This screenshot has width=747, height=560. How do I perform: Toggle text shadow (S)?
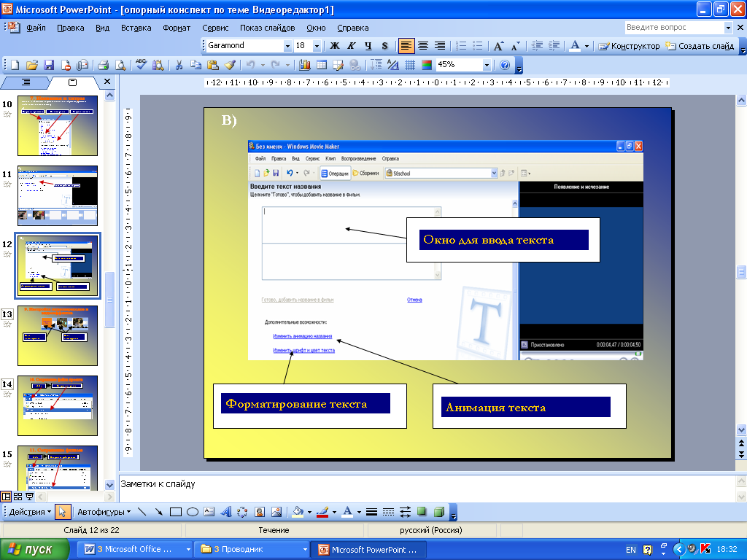[x=384, y=46]
